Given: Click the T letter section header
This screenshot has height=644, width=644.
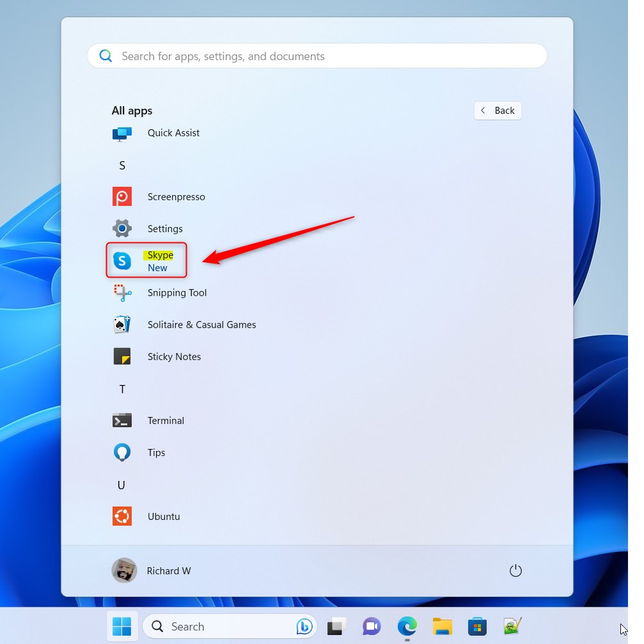Looking at the screenshot, I should [x=122, y=389].
